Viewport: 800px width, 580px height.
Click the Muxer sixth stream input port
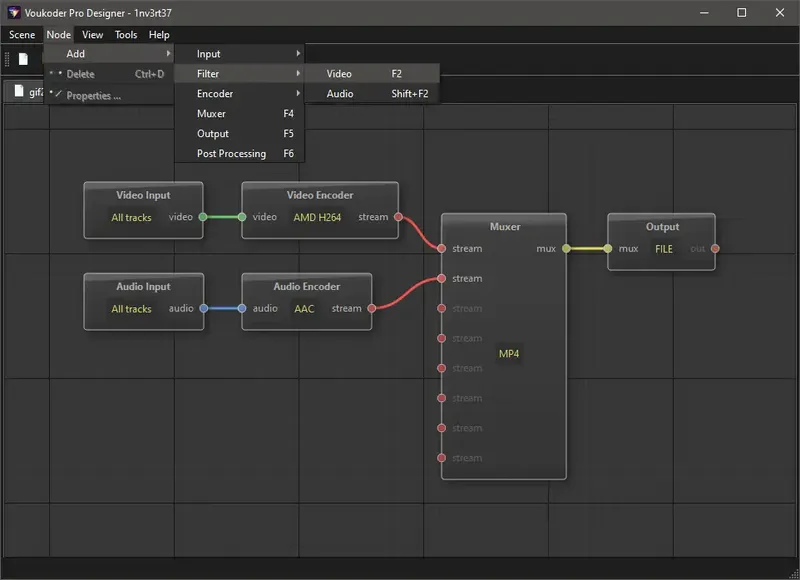pos(442,398)
